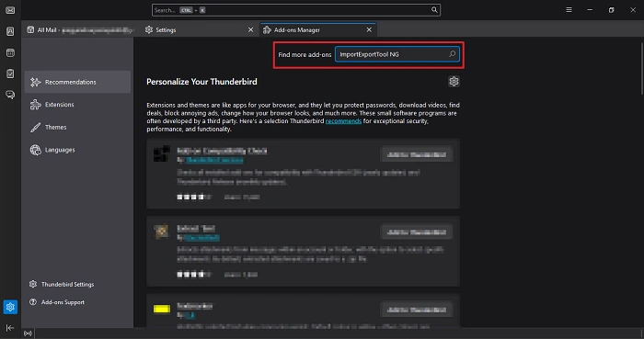Image resolution: width=644 pixels, height=339 pixels.
Task: Open the Tasks space icon
Action: (x=10, y=73)
